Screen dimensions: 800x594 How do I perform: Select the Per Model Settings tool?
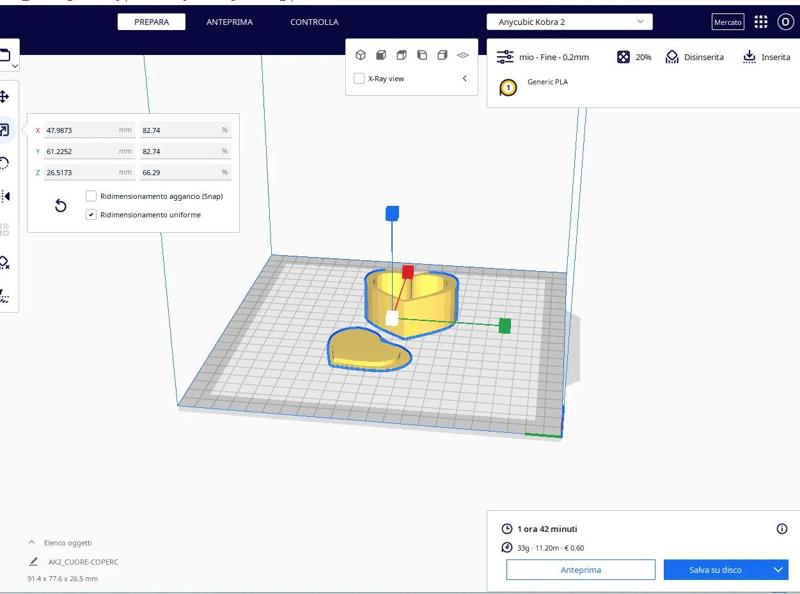click(x=4, y=230)
